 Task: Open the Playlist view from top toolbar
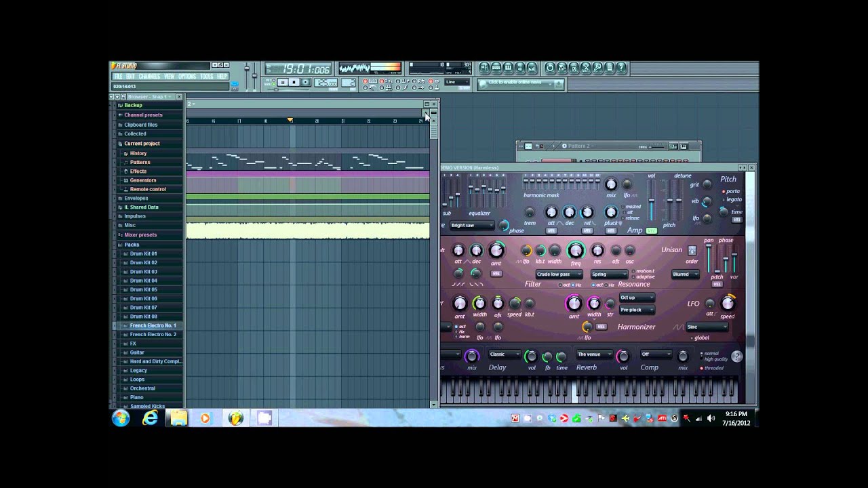click(484, 68)
